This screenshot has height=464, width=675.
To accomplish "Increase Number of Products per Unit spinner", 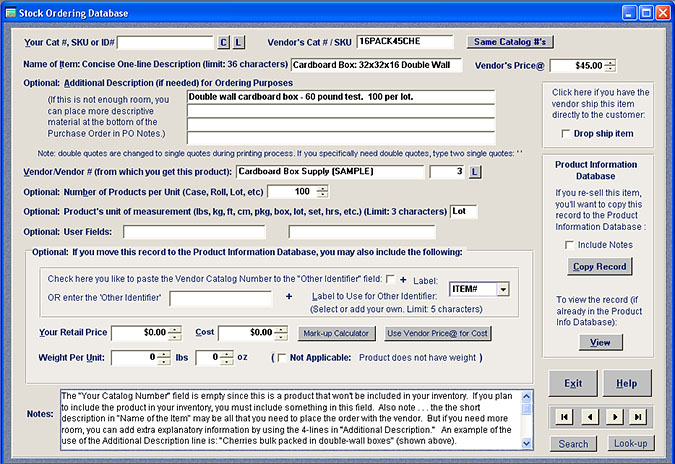I will point(322,189).
